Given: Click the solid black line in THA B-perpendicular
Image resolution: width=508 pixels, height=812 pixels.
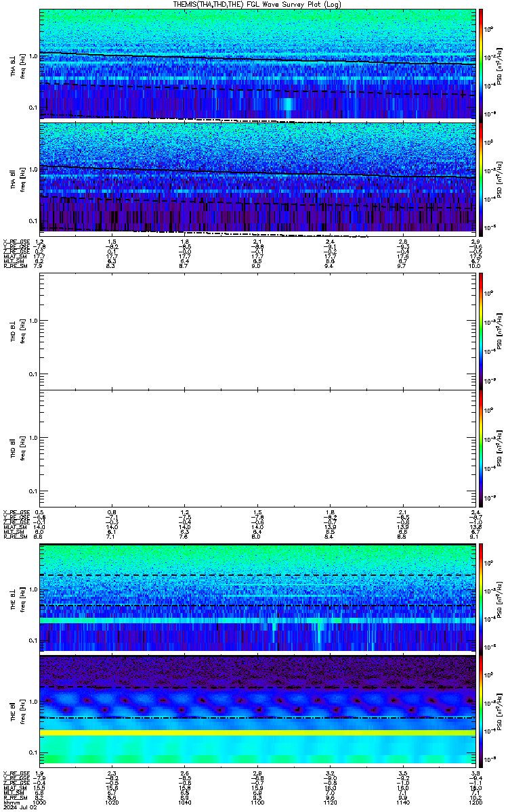Looking at the screenshot, I should point(257,59).
